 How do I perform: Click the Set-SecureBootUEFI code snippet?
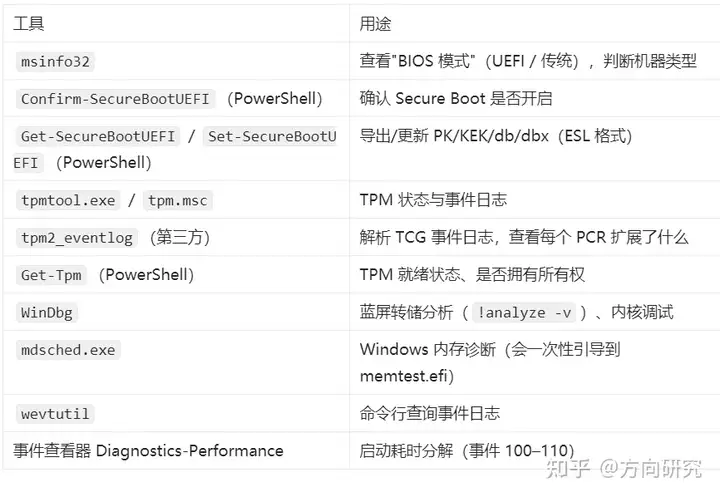272,136
